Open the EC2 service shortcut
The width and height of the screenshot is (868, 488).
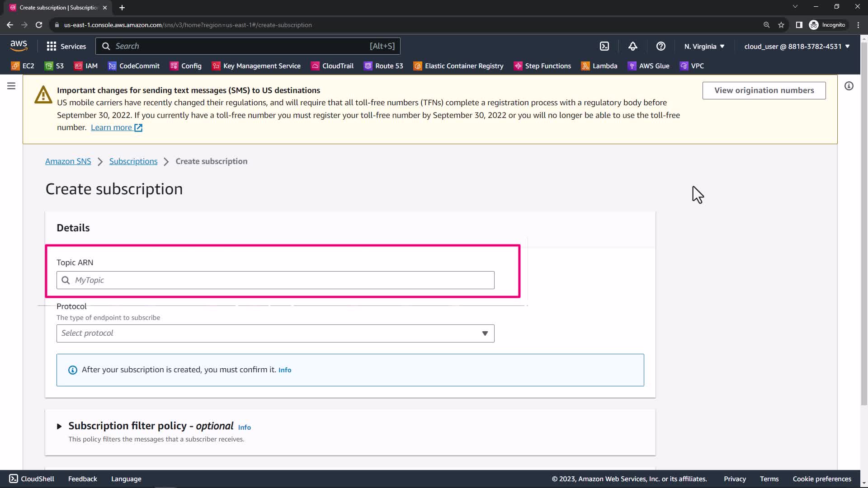pos(23,66)
